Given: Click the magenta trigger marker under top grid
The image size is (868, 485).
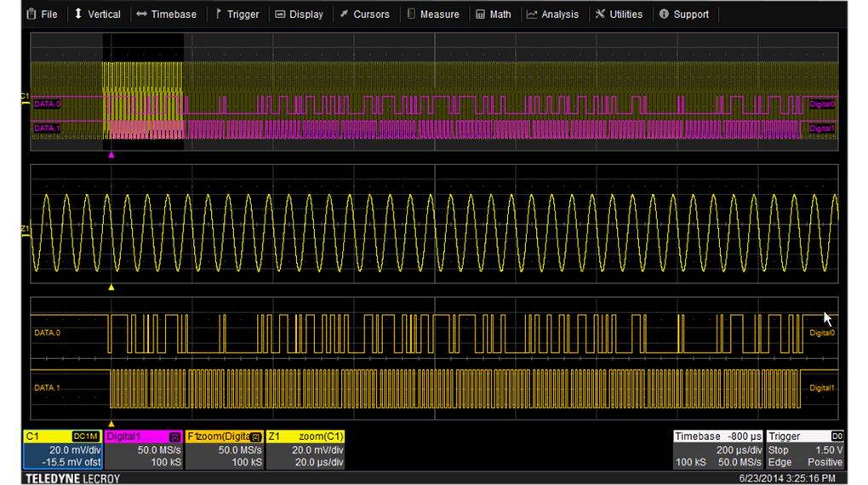Looking at the screenshot, I should point(111,155).
